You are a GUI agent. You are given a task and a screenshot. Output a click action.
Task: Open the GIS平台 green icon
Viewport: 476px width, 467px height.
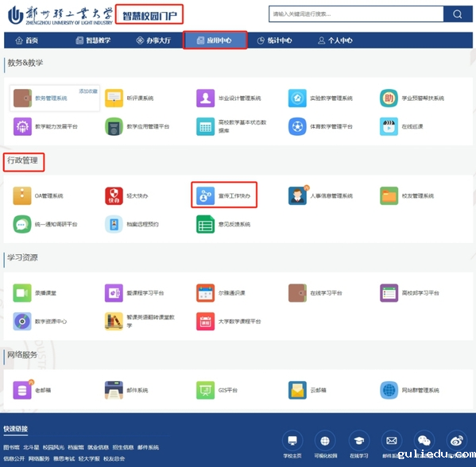click(x=205, y=390)
